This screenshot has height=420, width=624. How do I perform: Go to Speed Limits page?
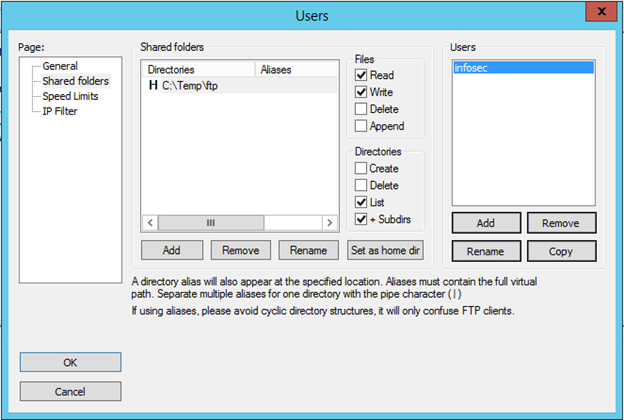tap(72, 96)
